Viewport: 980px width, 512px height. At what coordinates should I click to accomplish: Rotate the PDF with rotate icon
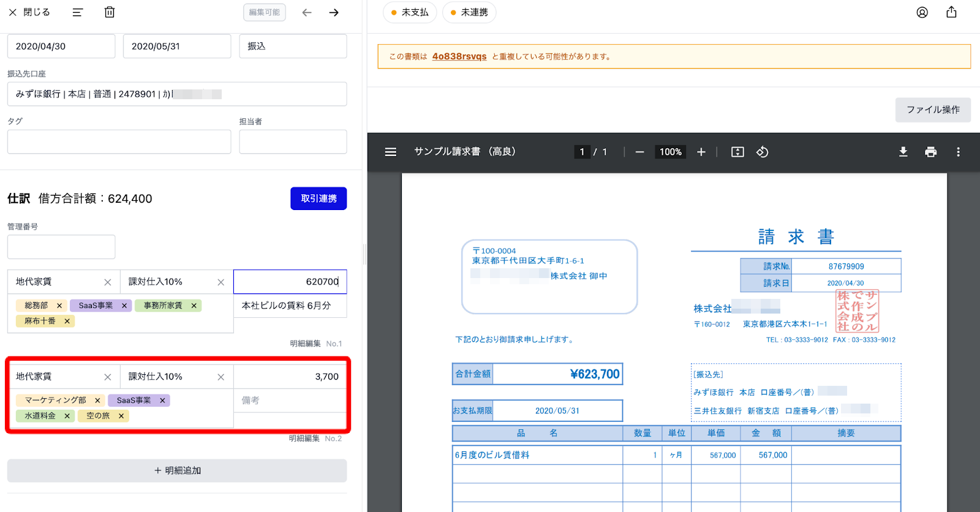(x=763, y=152)
